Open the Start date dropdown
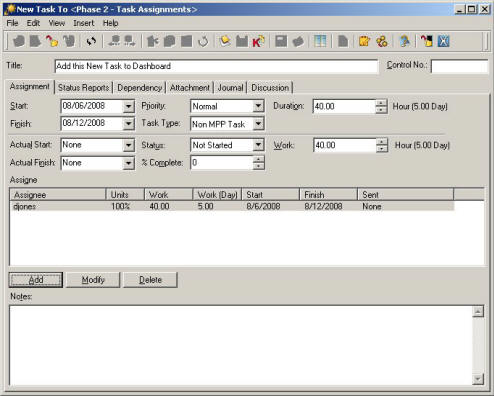The height and width of the screenshot is (396, 494). [x=128, y=106]
